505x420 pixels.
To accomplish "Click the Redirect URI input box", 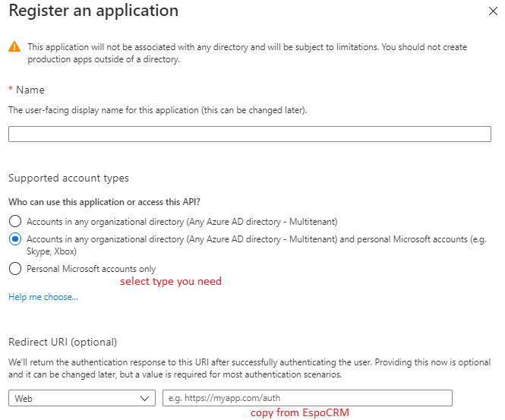I will point(307,398).
